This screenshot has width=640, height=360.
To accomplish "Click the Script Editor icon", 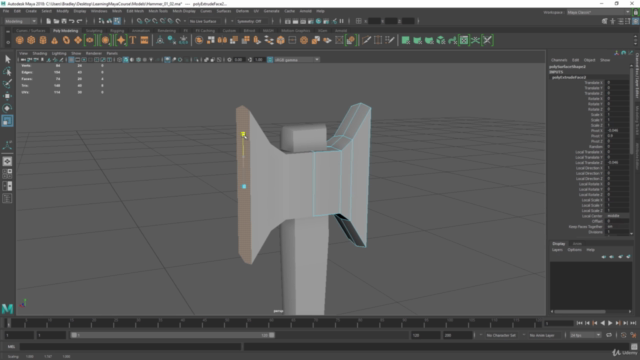I will click(x=634, y=347).
